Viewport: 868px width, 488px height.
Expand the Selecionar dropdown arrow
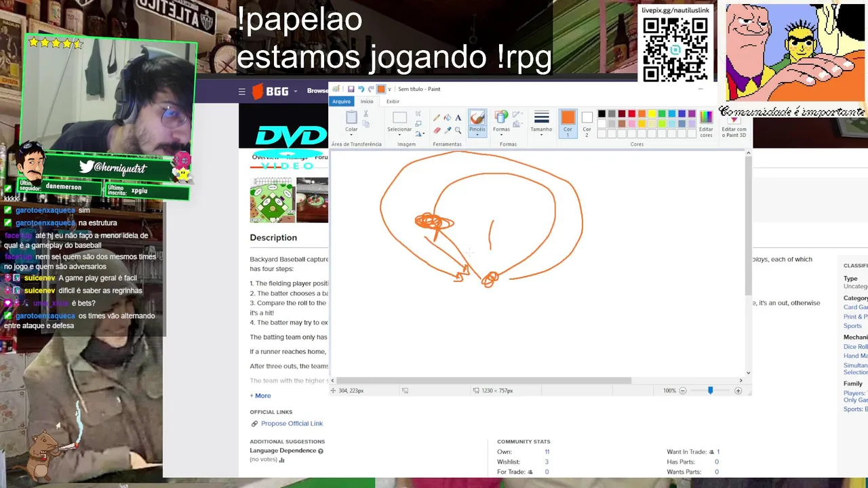pos(399,135)
